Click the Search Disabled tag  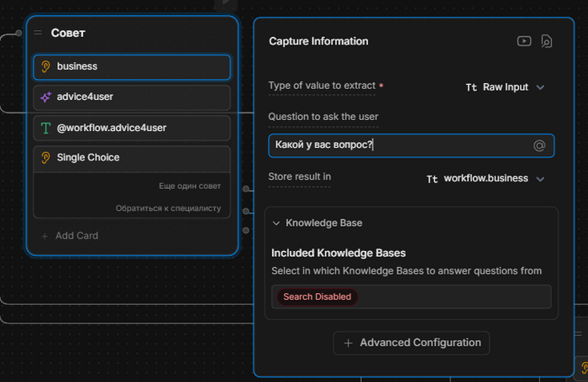317,296
